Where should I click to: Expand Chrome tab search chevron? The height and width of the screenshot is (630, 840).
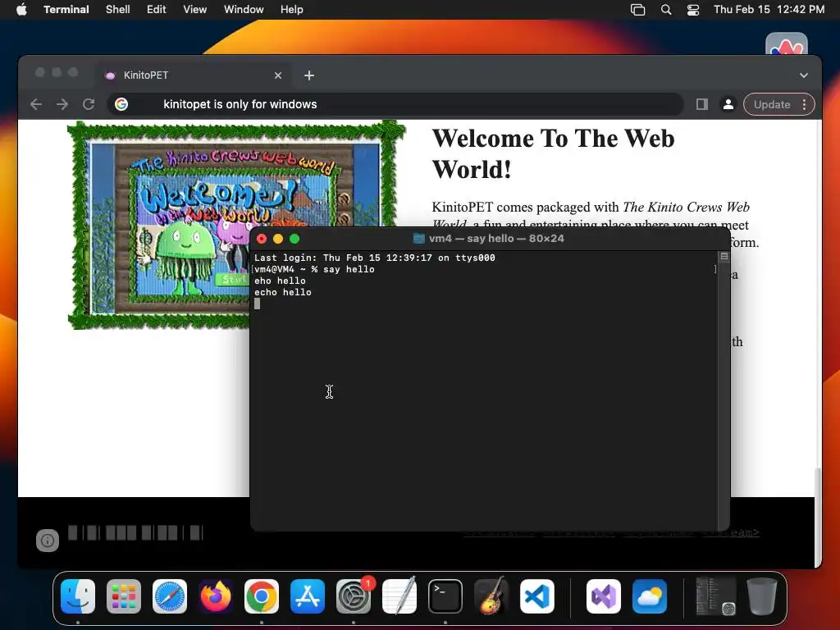pos(804,75)
